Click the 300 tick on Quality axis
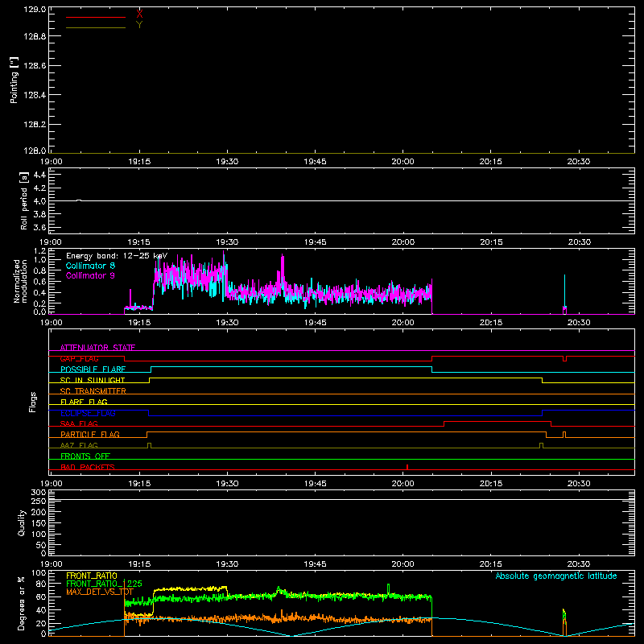Image resolution: width=644 pixels, height=644 pixels. coord(39,493)
